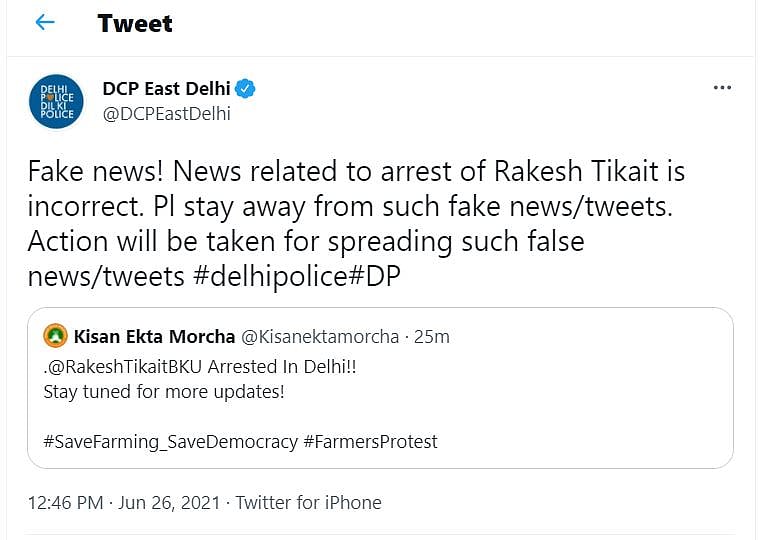Click the Twitter for iPhone source label
Screen dimensions: 765x540
308,502
